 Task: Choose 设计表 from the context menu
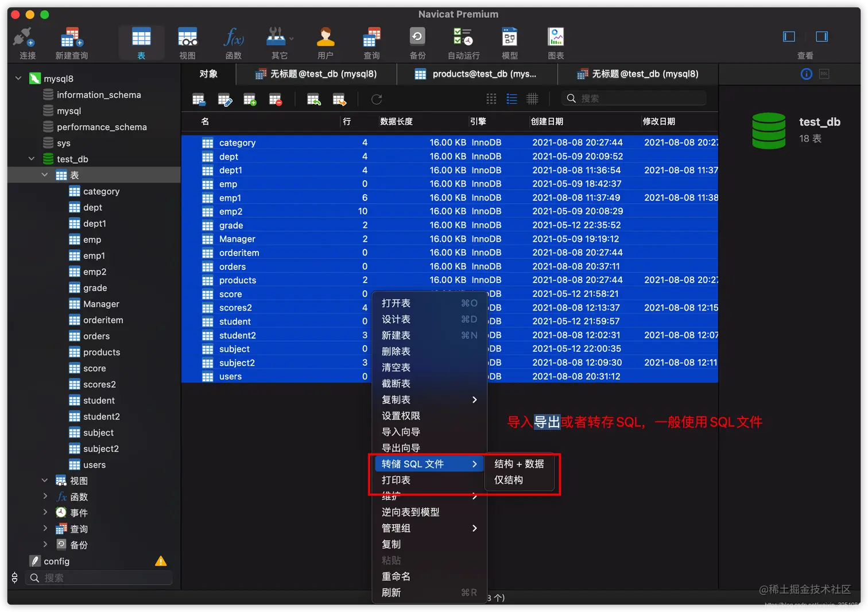point(396,319)
